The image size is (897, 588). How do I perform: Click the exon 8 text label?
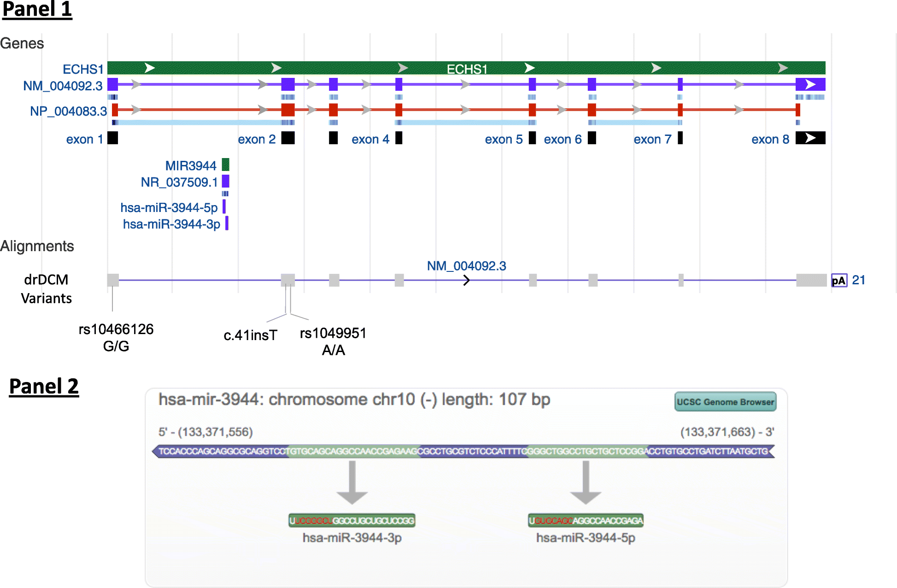pyautogui.click(x=770, y=139)
